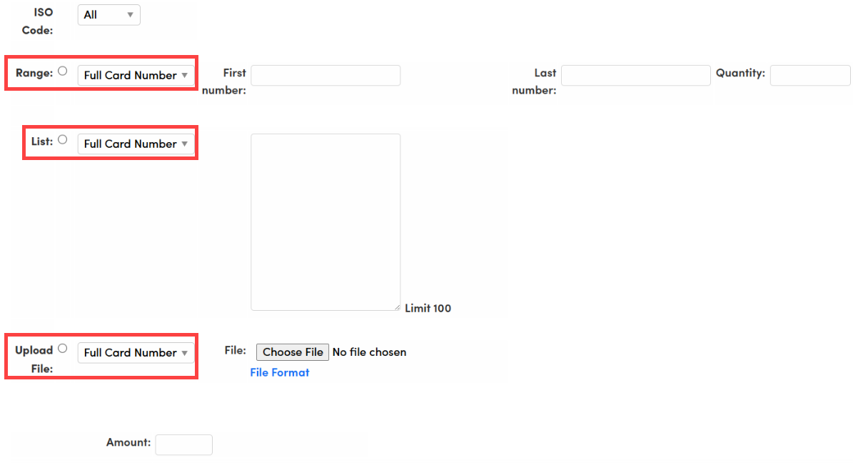Click the "Upload File:" label text

[34, 359]
